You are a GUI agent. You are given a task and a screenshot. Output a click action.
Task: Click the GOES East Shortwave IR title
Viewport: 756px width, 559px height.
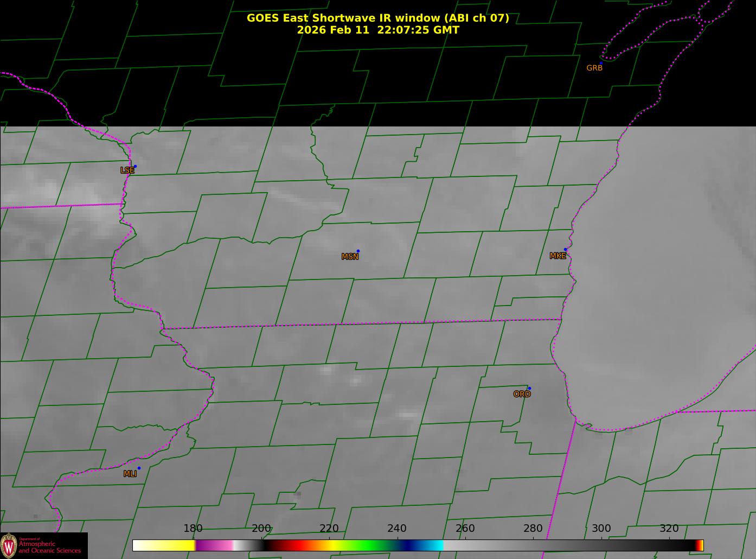[377, 18]
